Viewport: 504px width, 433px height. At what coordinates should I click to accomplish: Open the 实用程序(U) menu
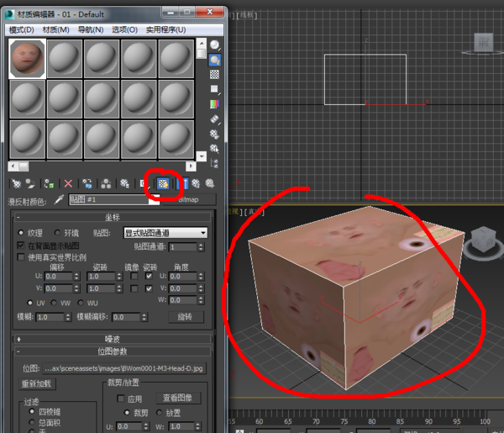165,30
